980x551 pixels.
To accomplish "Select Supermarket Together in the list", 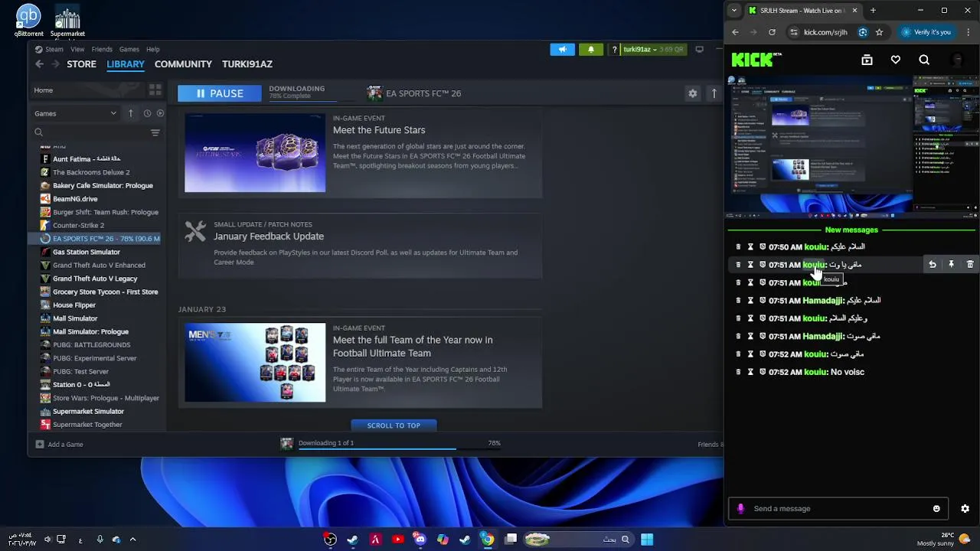I will coord(87,425).
